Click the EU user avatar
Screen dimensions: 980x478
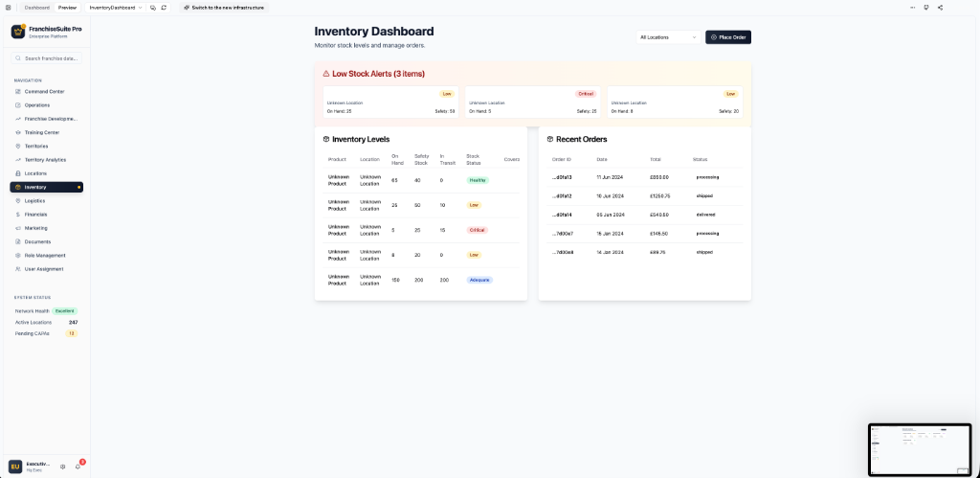[15, 467]
